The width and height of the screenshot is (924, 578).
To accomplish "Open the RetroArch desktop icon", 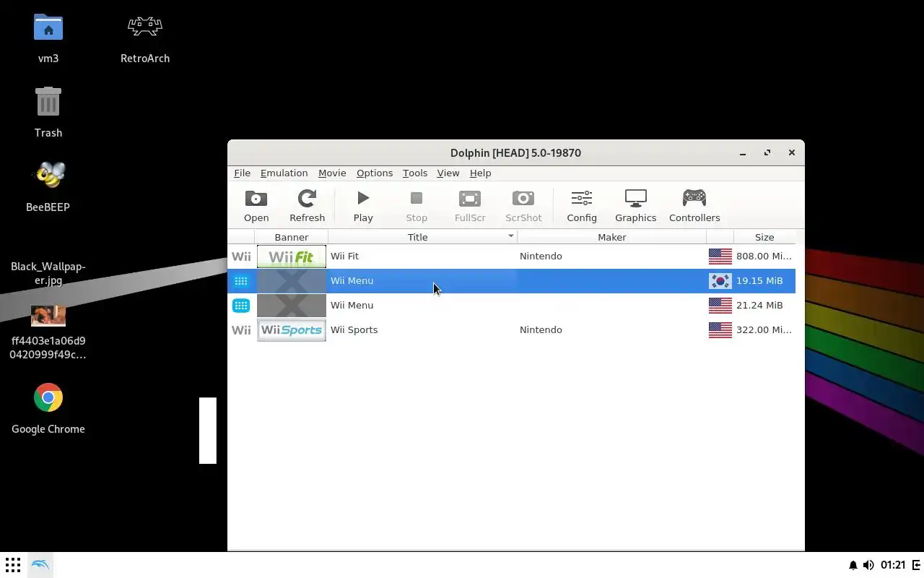I will (145, 27).
